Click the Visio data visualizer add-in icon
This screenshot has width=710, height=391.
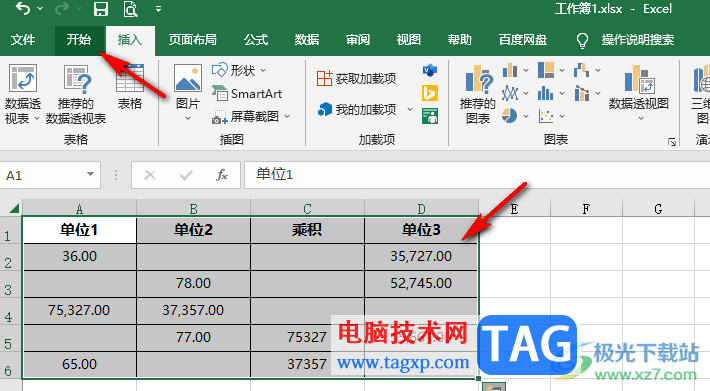(x=430, y=70)
